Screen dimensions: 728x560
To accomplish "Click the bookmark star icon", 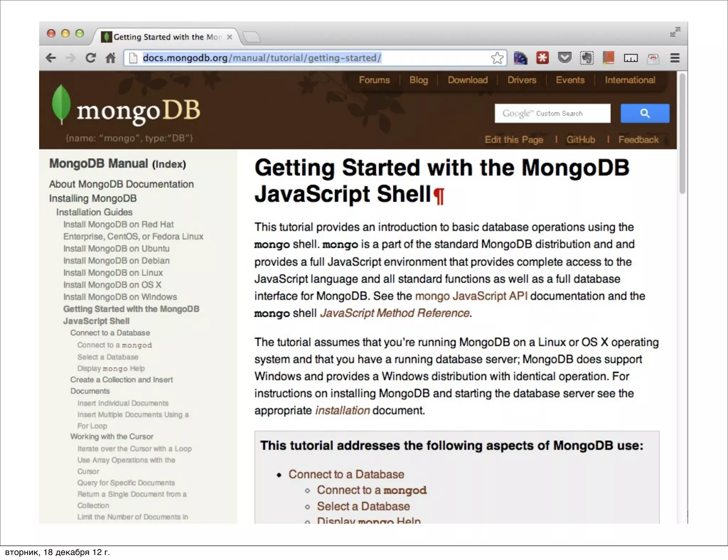I will pyautogui.click(x=497, y=58).
